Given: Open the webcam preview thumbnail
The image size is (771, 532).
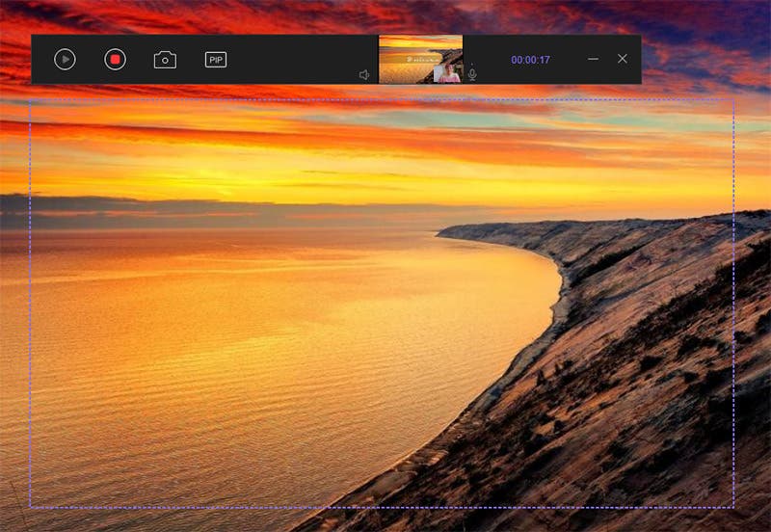Looking at the screenshot, I should tap(420, 59).
